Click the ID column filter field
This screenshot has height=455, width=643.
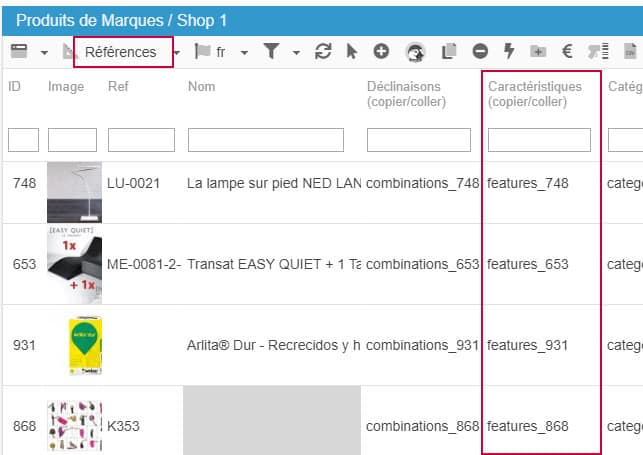[23, 140]
